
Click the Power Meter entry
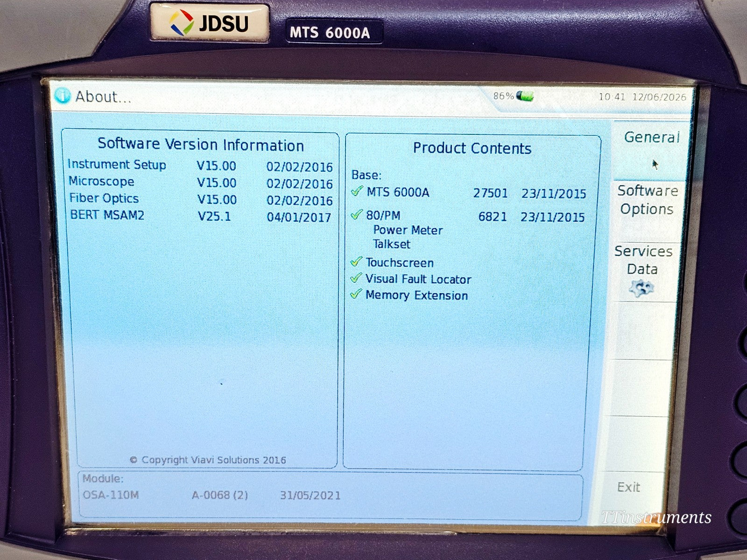point(408,230)
